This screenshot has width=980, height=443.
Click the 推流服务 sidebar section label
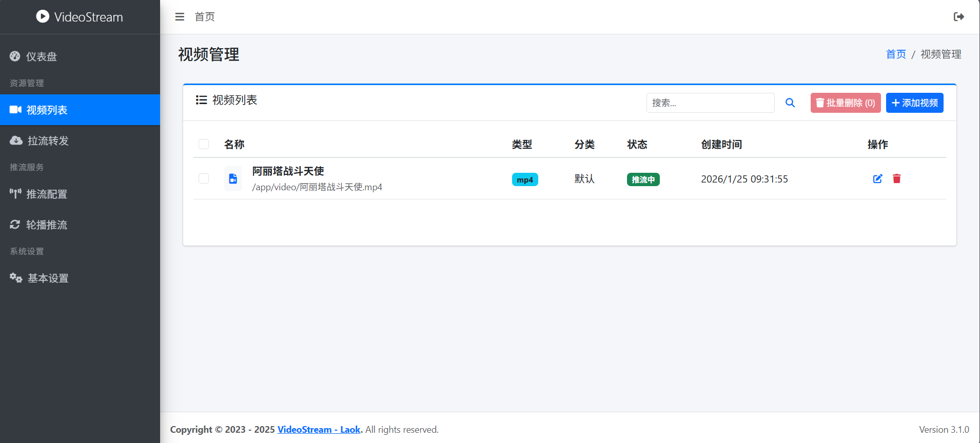click(x=27, y=167)
